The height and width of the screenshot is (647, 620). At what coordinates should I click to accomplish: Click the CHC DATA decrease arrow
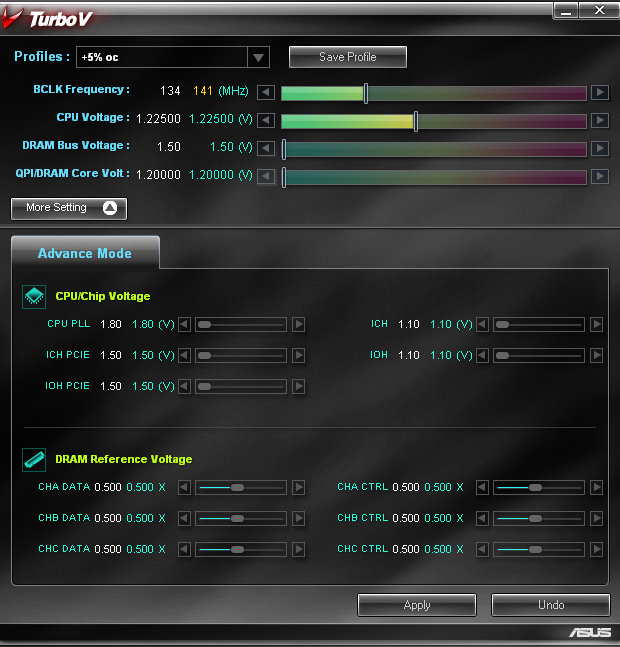[x=184, y=549]
